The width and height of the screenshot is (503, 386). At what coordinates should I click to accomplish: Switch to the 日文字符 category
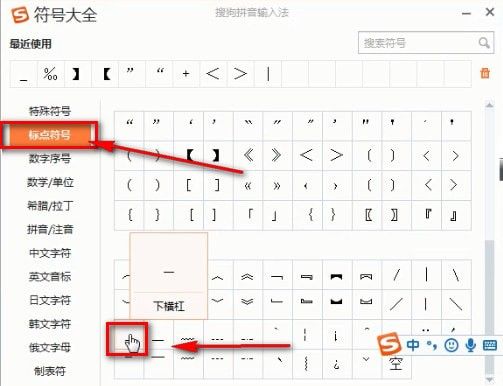(x=50, y=300)
